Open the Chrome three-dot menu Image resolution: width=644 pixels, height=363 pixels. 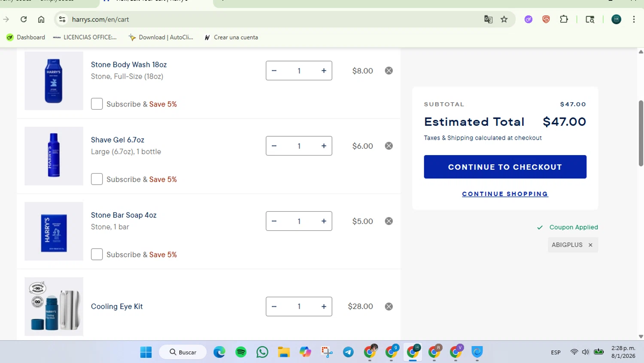pos(634,19)
